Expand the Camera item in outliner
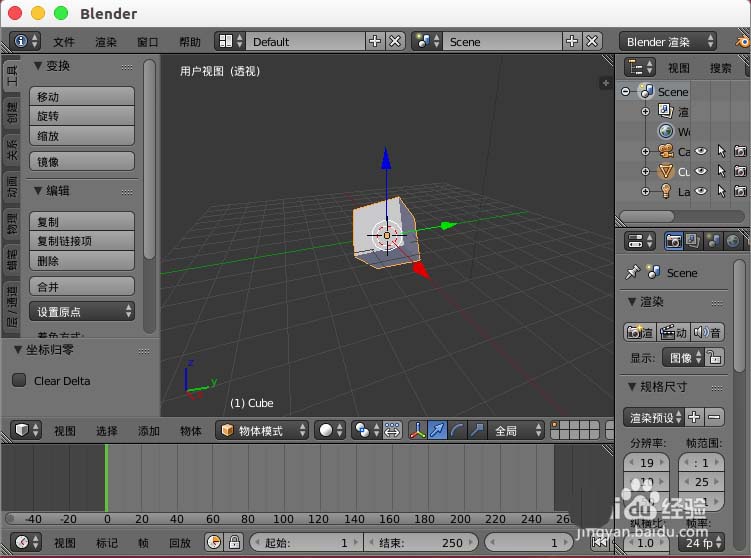 click(x=646, y=151)
